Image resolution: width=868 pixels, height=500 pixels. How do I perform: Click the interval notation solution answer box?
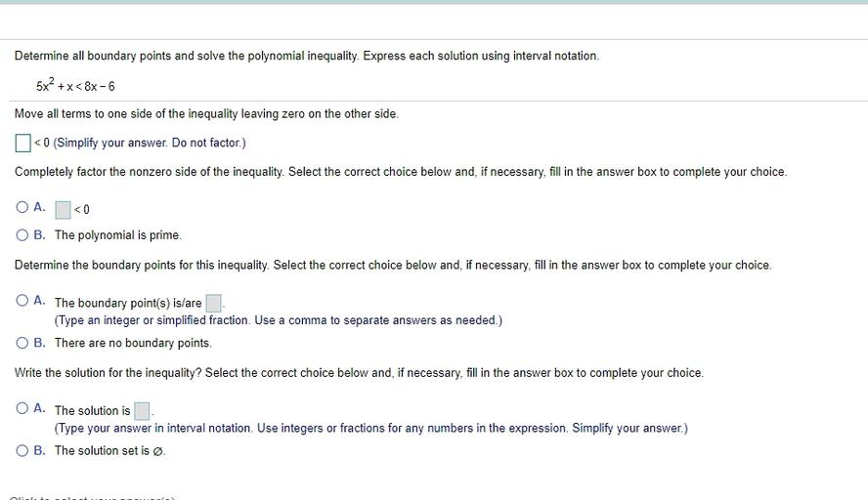142,410
